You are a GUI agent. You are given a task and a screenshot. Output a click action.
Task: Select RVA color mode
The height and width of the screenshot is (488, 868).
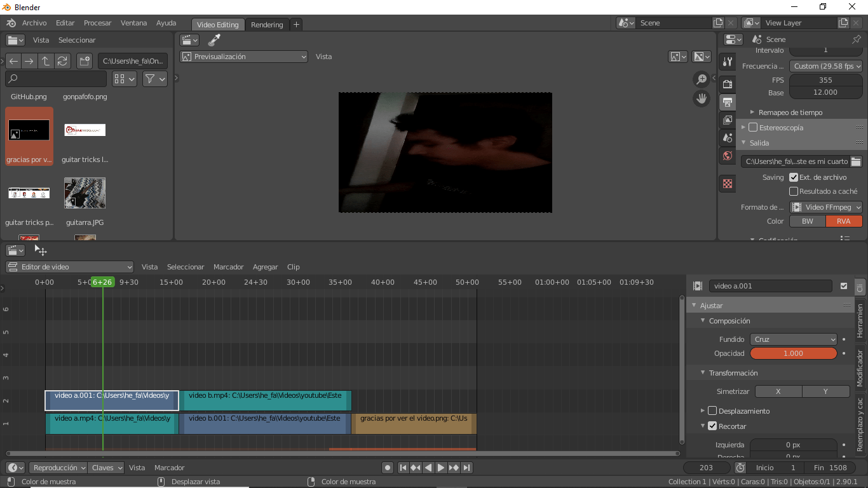(844, 221)
